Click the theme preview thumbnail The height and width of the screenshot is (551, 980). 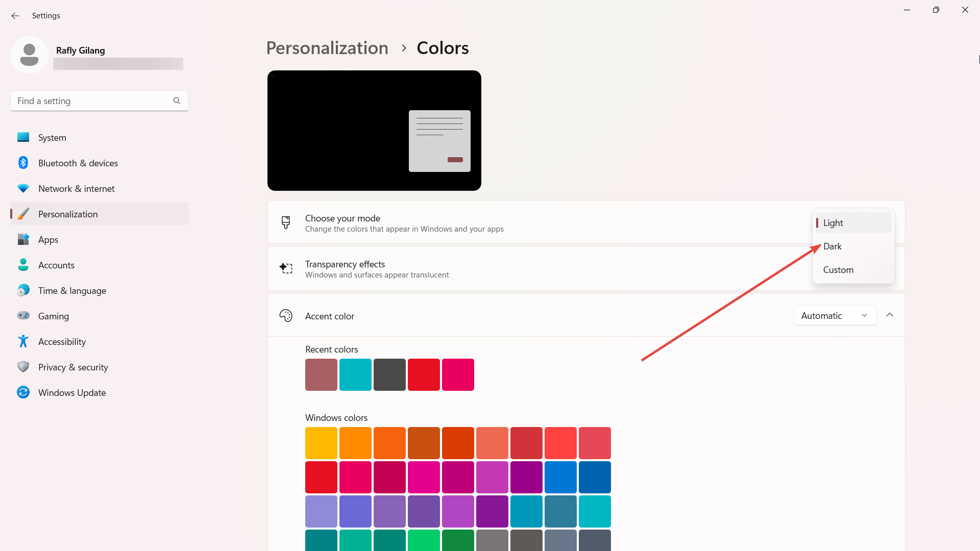(x=374, y=131)
